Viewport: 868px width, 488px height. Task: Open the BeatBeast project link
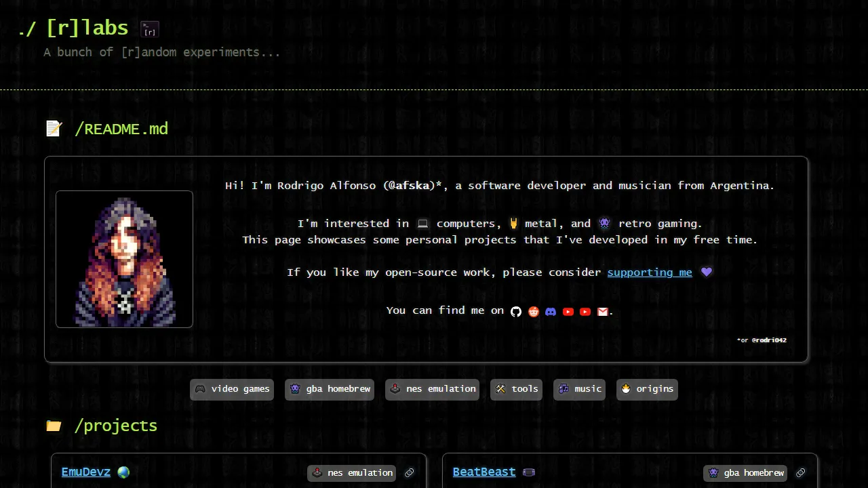pos(484,472)
